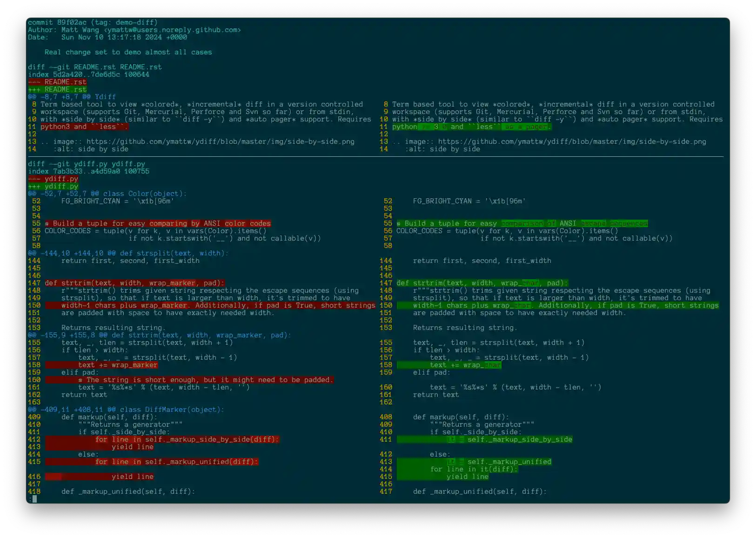Select commit message 'Real change set to demo almost all cases'

pos(128,52)
